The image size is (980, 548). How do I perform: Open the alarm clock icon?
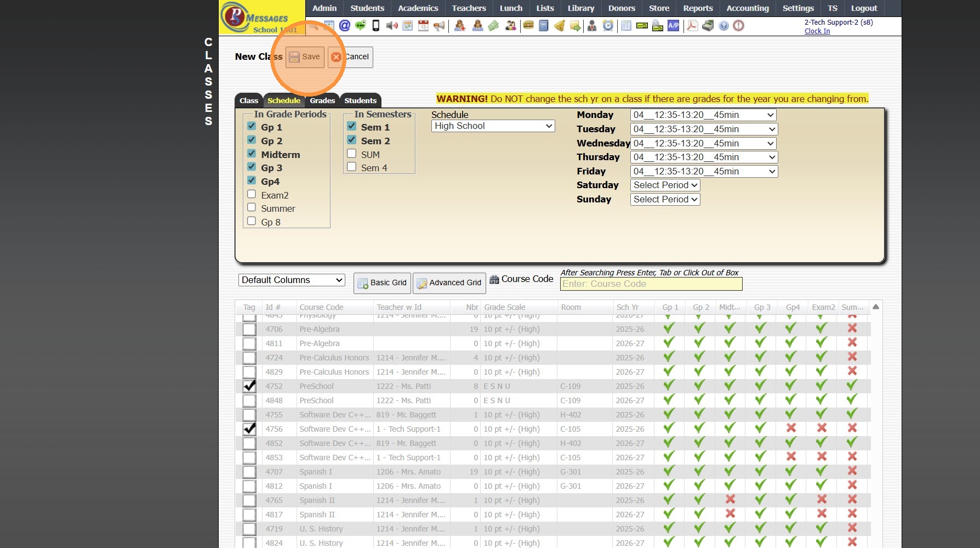coord(608,25)
